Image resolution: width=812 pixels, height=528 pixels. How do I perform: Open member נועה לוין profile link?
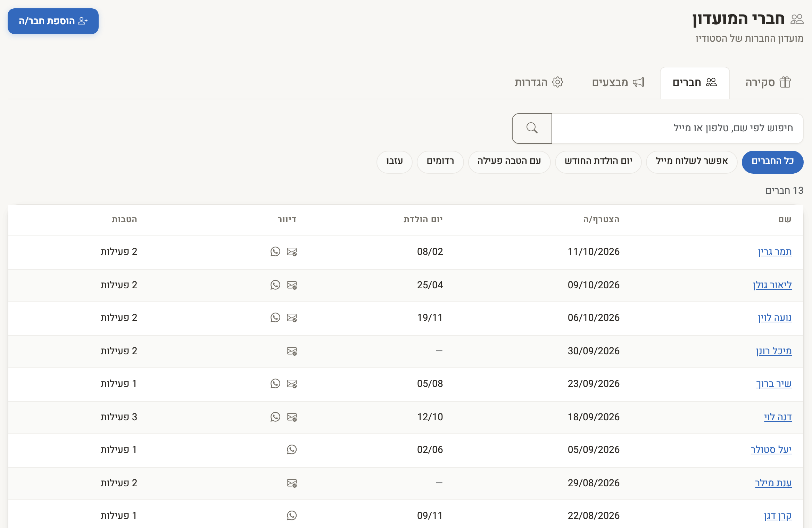pos(775,317)
